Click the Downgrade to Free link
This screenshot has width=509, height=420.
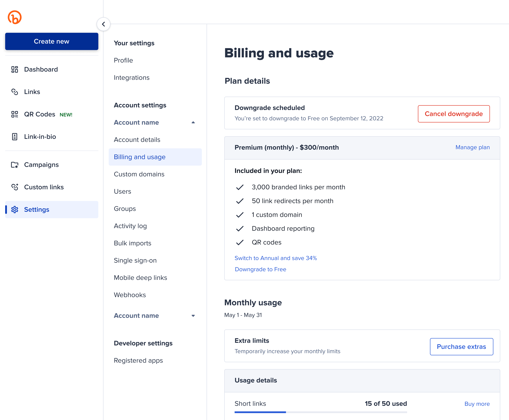tap(261, 269)
